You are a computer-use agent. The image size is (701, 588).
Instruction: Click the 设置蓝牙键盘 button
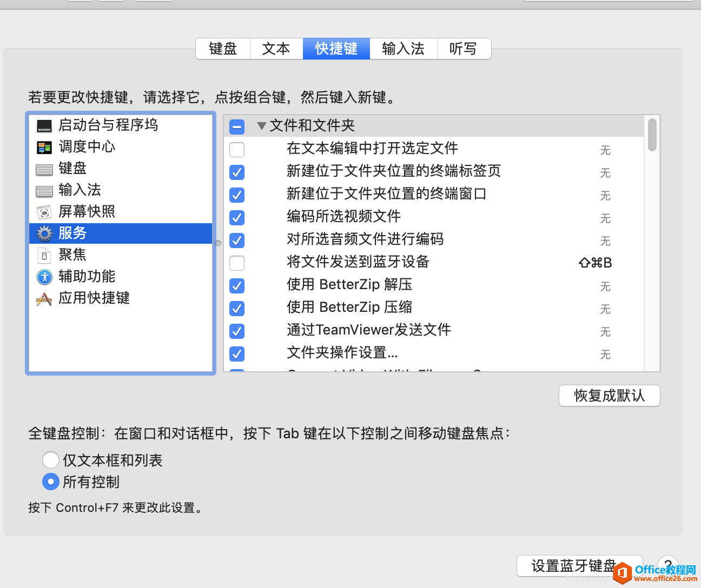579,566
